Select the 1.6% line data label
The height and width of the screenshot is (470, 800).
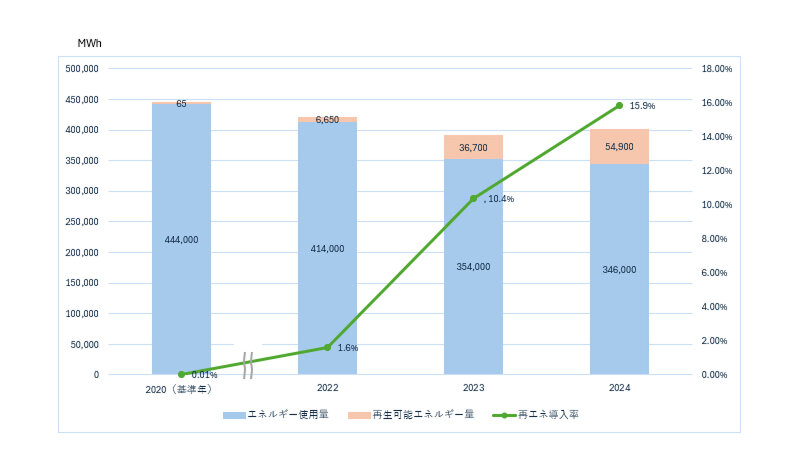pyautogui.click(x=347, y=348)
